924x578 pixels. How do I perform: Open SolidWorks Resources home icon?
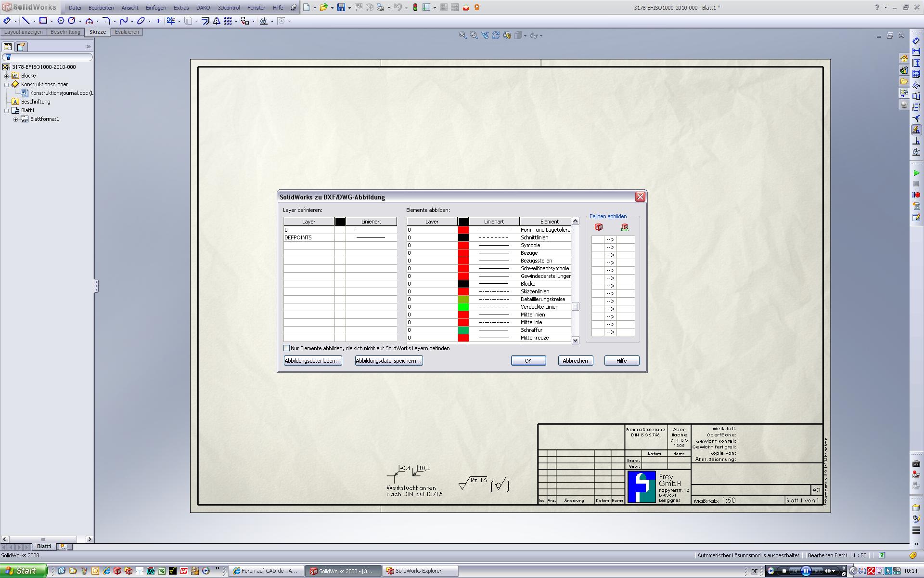pos(904,59)
